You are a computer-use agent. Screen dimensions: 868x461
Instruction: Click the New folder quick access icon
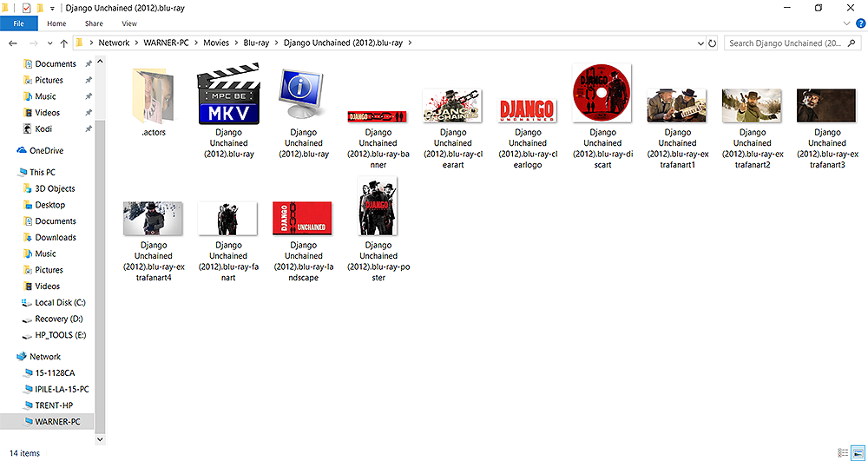pos(40,9)
